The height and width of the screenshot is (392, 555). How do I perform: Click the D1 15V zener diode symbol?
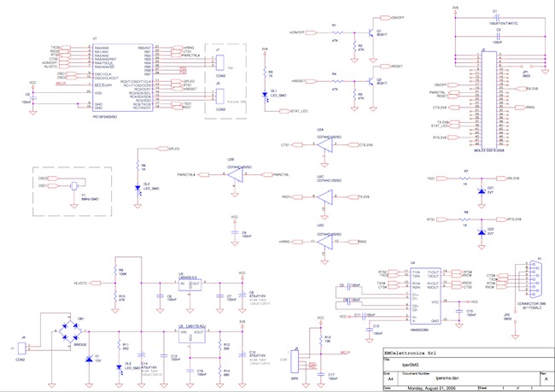(x=89, y=359)
